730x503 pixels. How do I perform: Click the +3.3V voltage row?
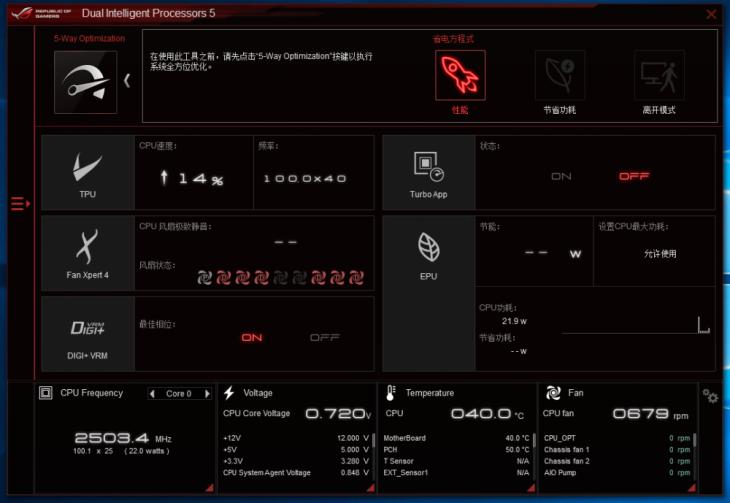tap(296, 461)
